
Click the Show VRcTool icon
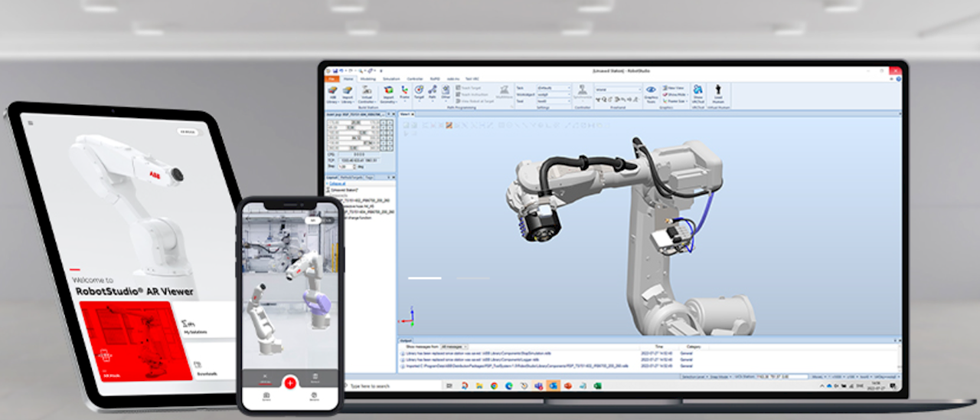pos(697,93)
